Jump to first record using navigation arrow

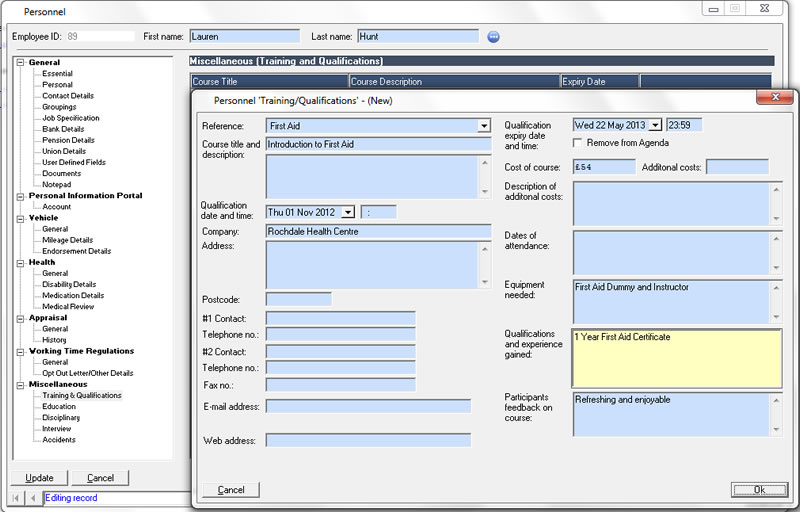pyautogui.click(x=17, y=497)
